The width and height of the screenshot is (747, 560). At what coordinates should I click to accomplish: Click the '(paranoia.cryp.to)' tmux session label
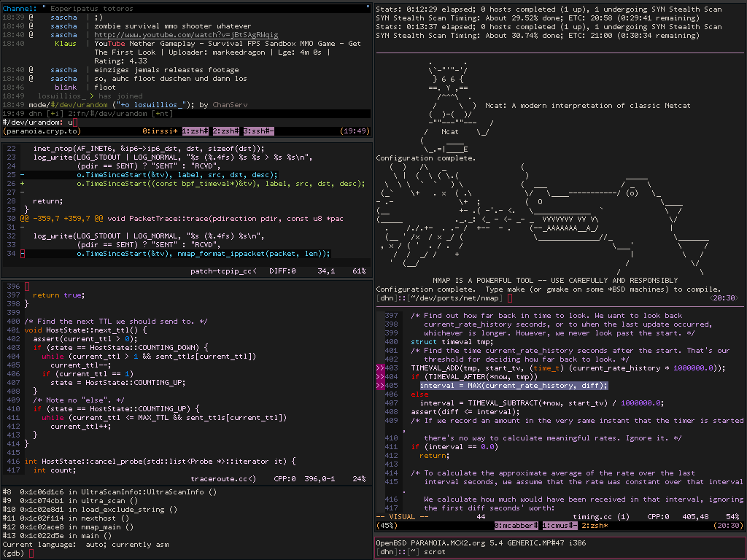tap(42, 131)
